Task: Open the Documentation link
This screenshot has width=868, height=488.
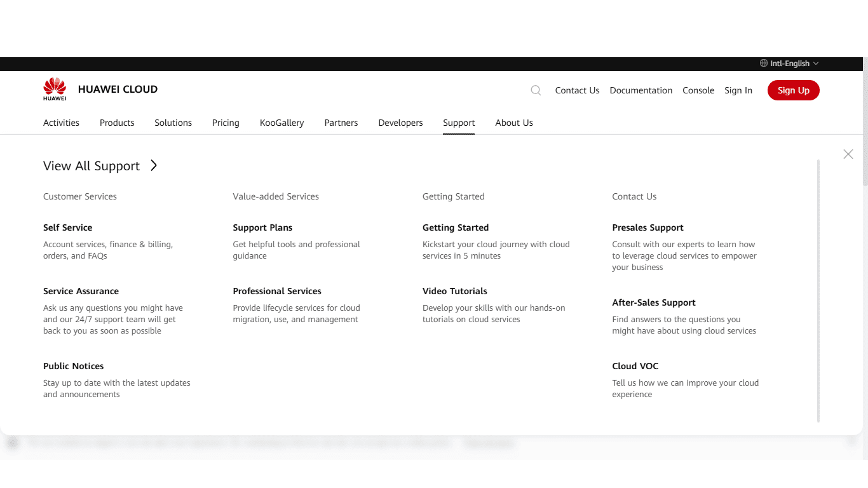Action: point(641,90)
